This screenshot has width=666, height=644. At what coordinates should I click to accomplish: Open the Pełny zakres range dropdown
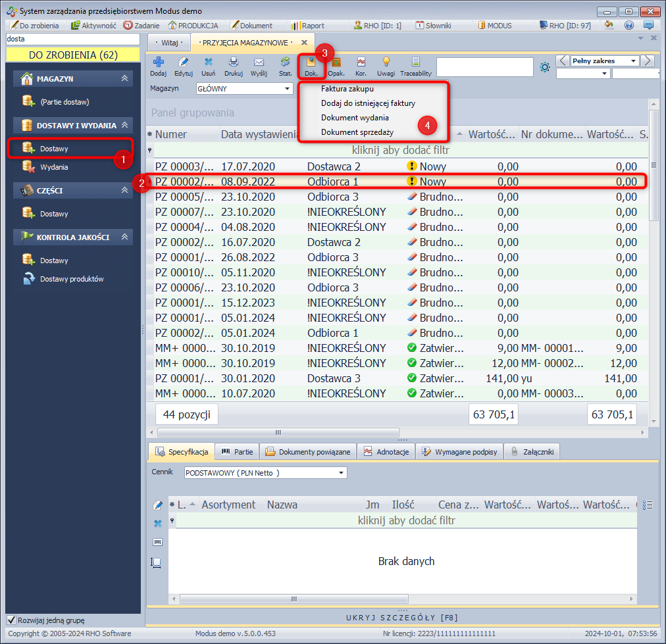pos(633,61)
